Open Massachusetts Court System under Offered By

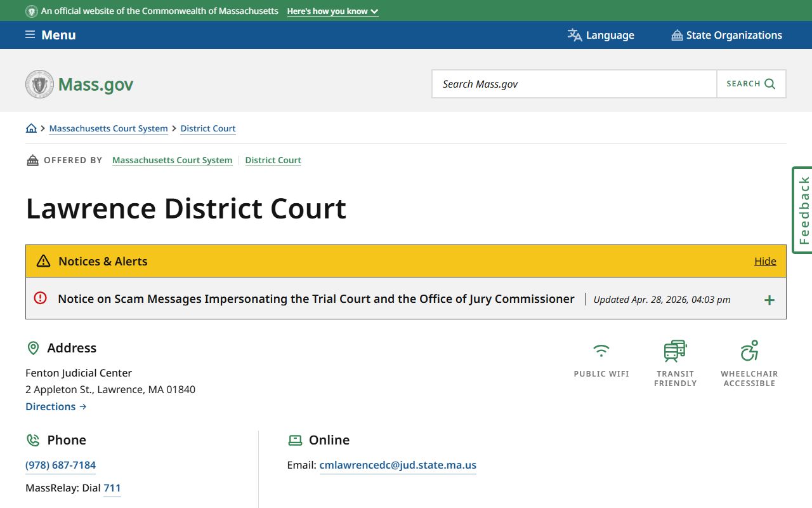pyautogui.click(x=172, y=160)
